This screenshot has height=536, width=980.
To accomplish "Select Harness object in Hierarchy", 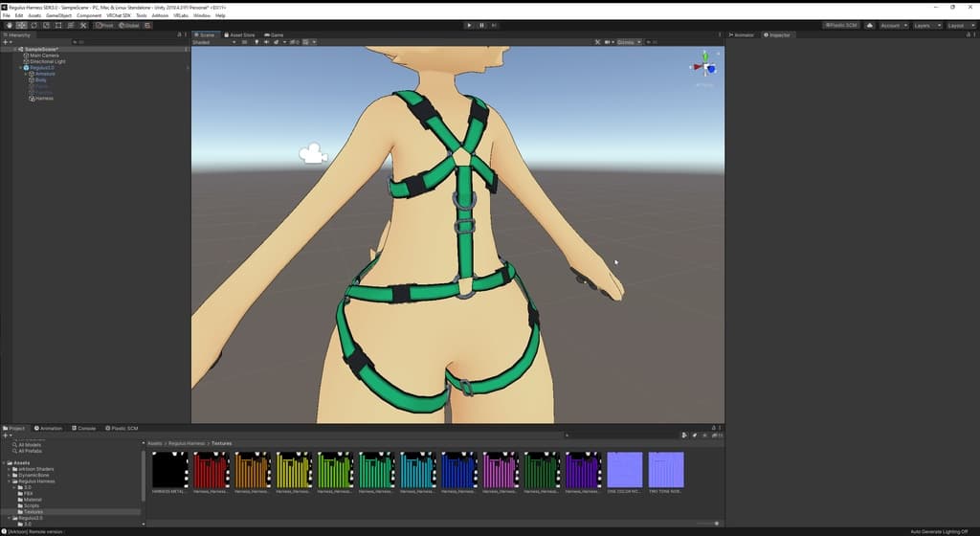I will (44, 99).
